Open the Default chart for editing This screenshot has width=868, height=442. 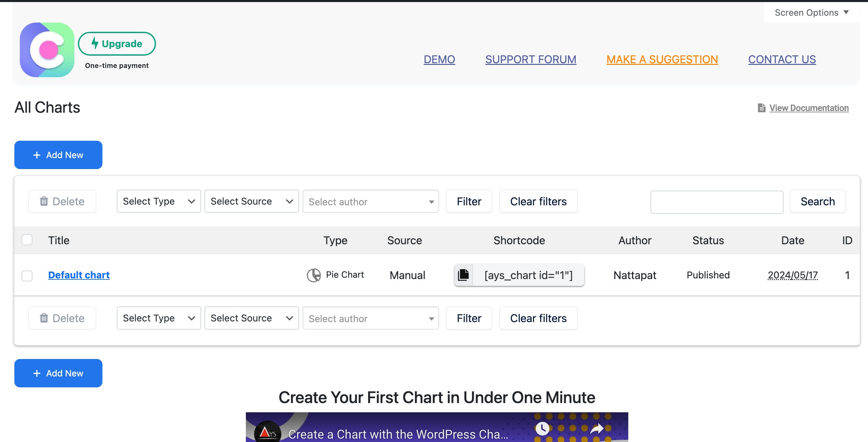(79, 275)
